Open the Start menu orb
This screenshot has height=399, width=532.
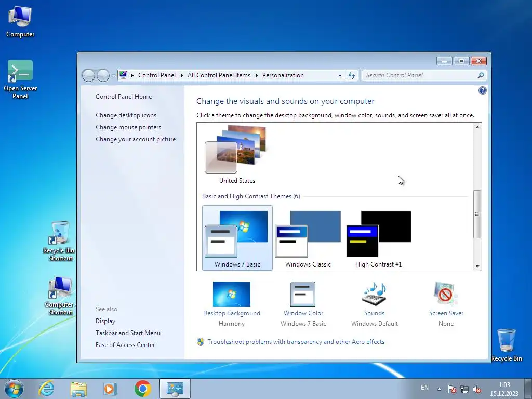click(x=14, y=389)
